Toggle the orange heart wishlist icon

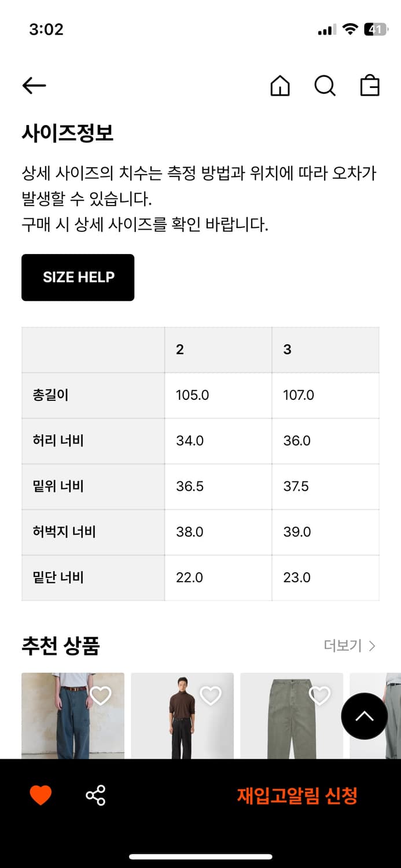pyautogui.click(x=41, y=795)
